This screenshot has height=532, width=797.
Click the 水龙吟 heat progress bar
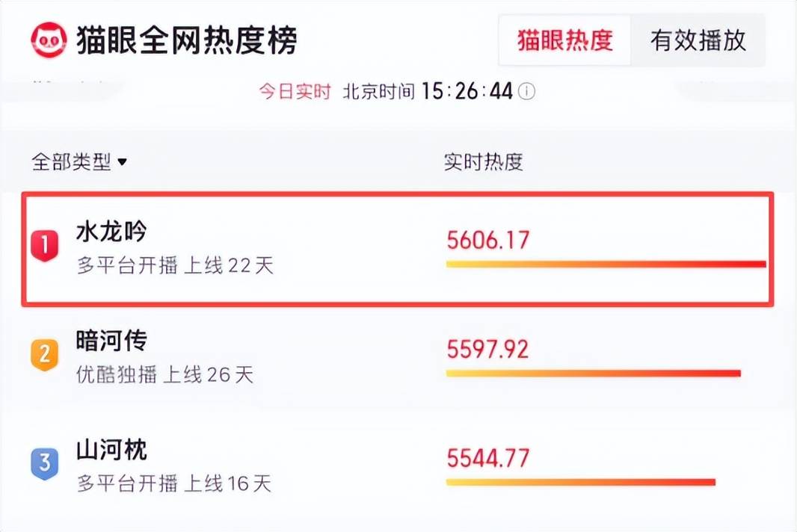pos(606,264)
